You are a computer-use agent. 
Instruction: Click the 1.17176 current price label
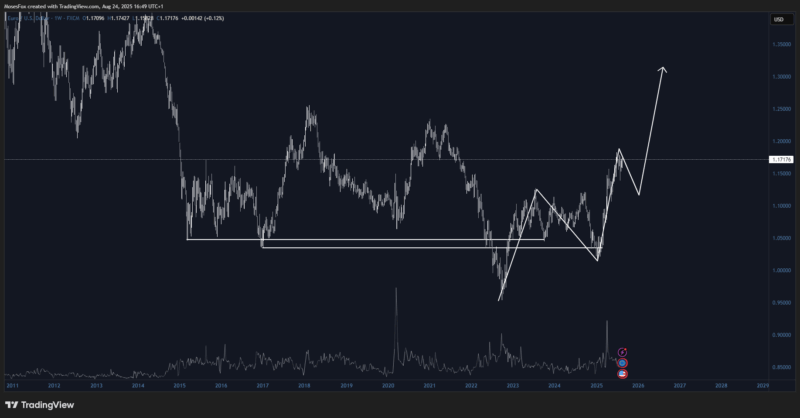(x=780, y=159)
